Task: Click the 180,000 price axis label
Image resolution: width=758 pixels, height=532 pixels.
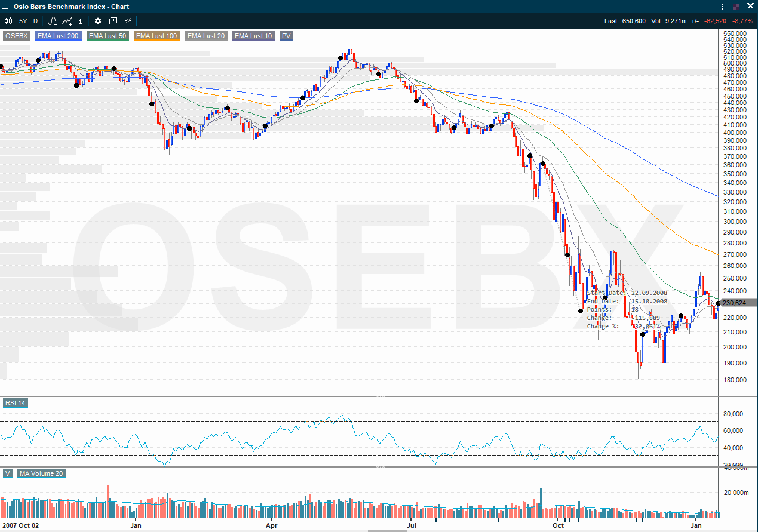Action: tap(734, 380)
